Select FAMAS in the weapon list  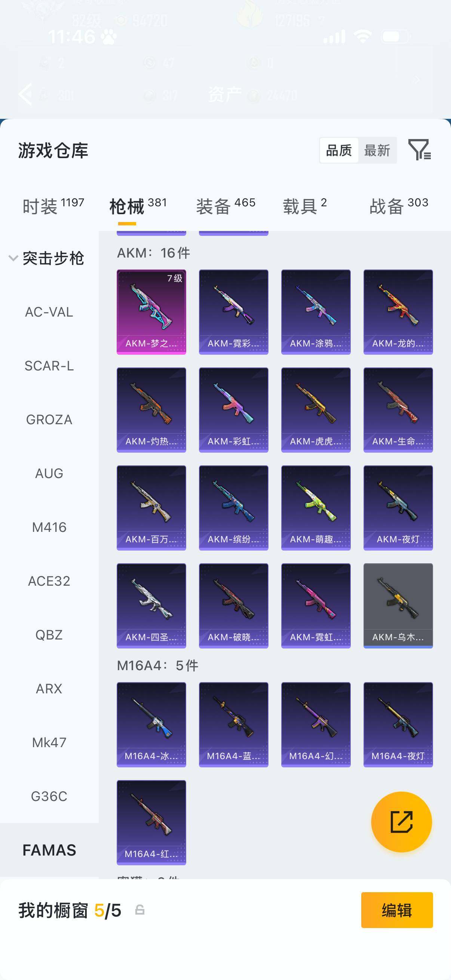(49, 850)
